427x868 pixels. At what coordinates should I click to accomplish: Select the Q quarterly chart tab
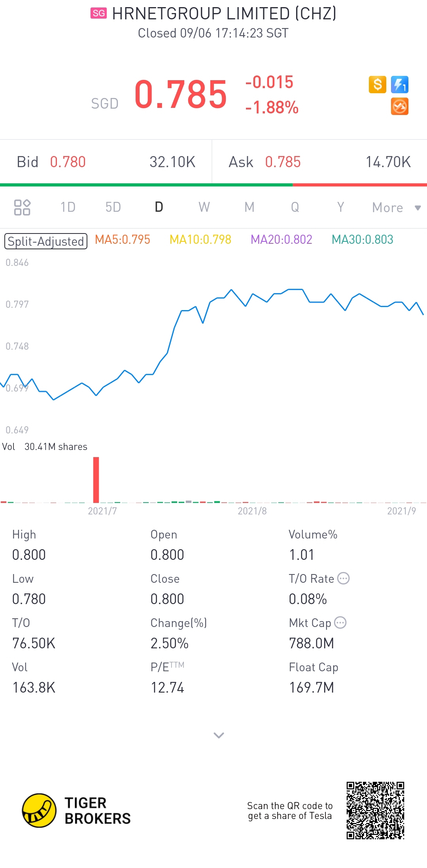(x=295, y=207)
